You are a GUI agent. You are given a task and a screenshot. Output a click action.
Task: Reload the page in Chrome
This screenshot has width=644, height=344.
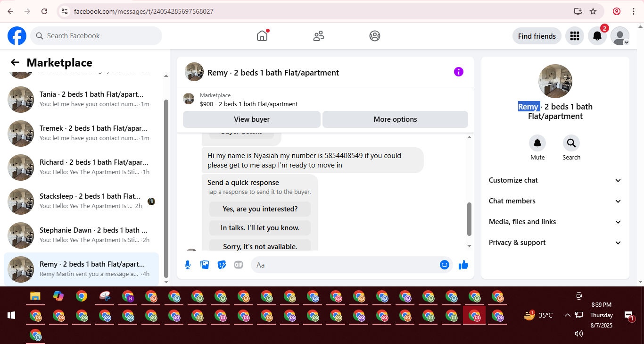point(44,11)
